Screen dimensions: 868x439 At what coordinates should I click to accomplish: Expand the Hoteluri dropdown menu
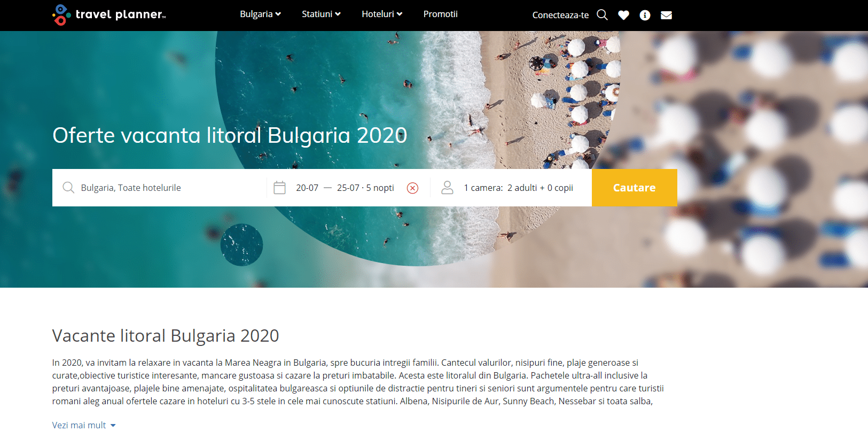[x=382, y=14]
